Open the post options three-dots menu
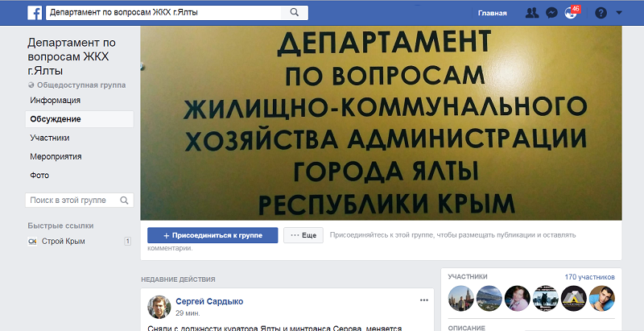This screenshot has height=331, width=644. pos(424,300)
